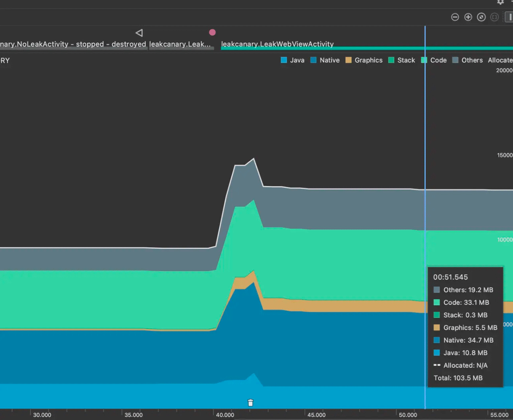Click the Java legend color swatch
The image size is (513, 420).
(284, 60)
